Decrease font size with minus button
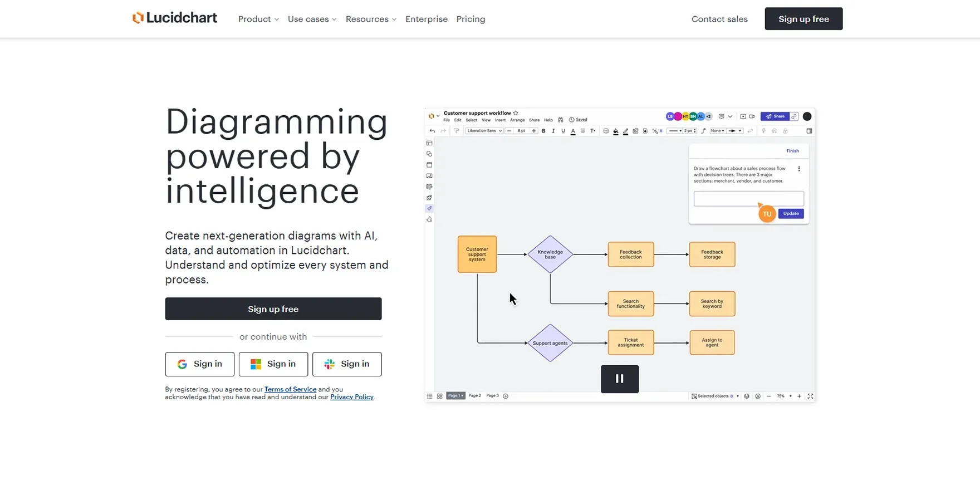 pos(509,131)
